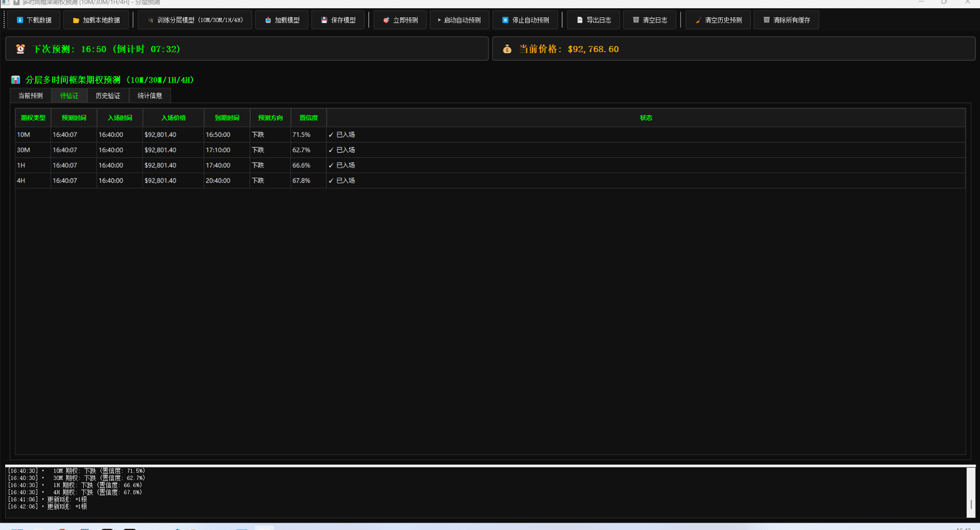Stop auto prediction via 停止自动预测

(x=525, y=20)
